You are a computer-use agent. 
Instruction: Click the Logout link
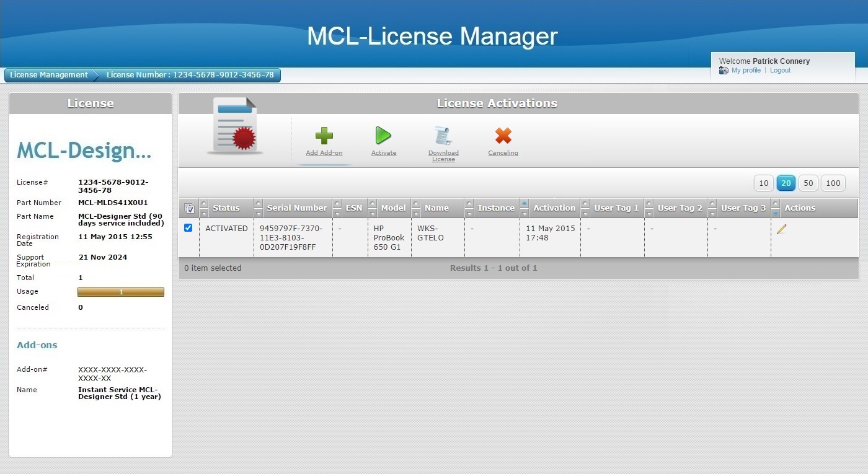[x=780, y=71]
